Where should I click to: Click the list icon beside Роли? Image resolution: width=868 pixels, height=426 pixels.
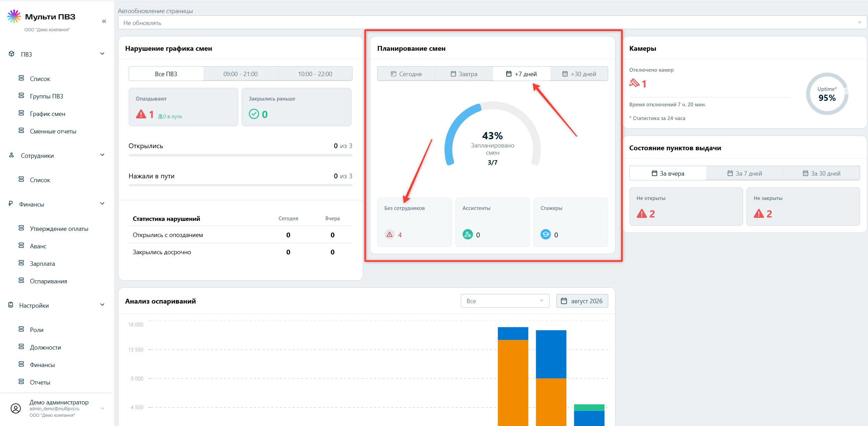21,329
